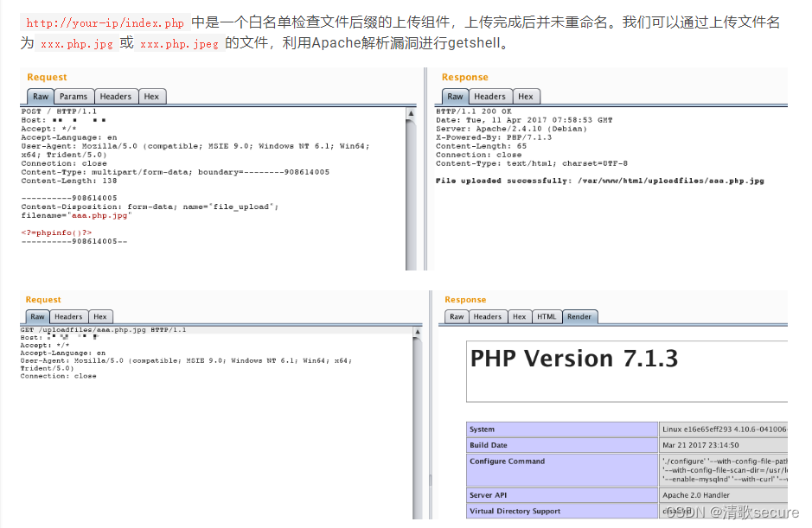The height and width of the screenshot is (528, 812).
Task: Click the xxx.php.jpeg inline code
Action: [179, 43]
